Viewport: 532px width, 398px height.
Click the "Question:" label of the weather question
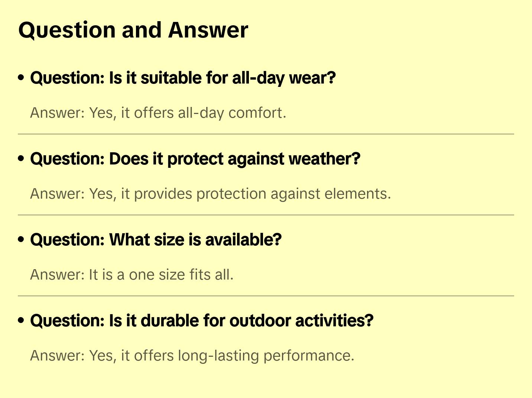pos(68,159)
